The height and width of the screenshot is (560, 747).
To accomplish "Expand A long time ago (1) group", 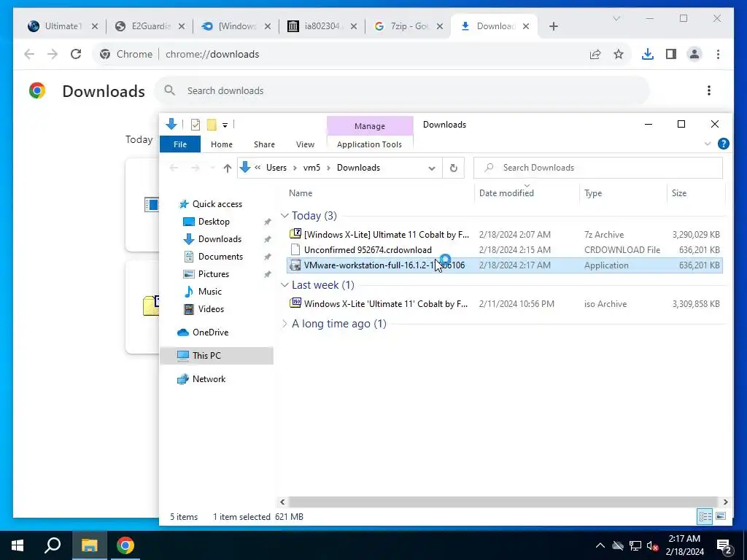I will 285,324.
